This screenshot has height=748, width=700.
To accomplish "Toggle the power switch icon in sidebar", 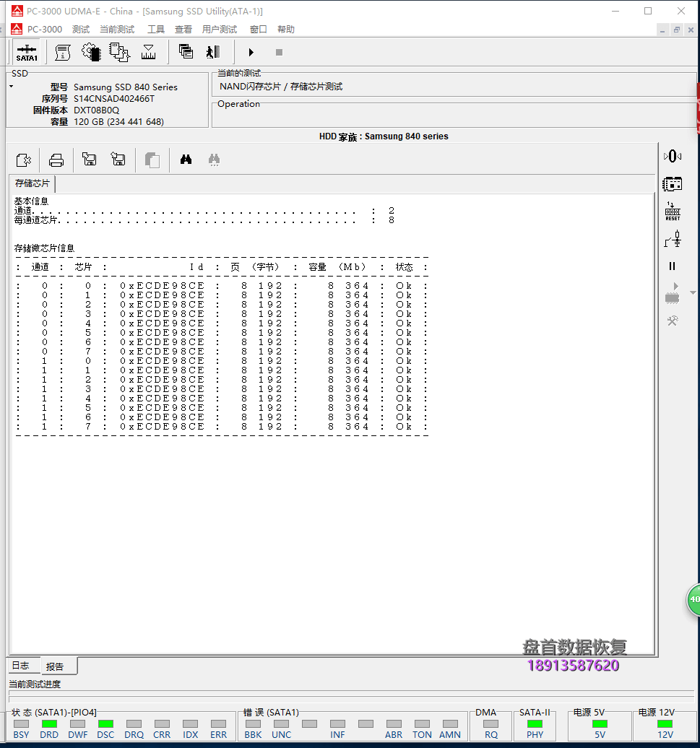I will [673, 238].
